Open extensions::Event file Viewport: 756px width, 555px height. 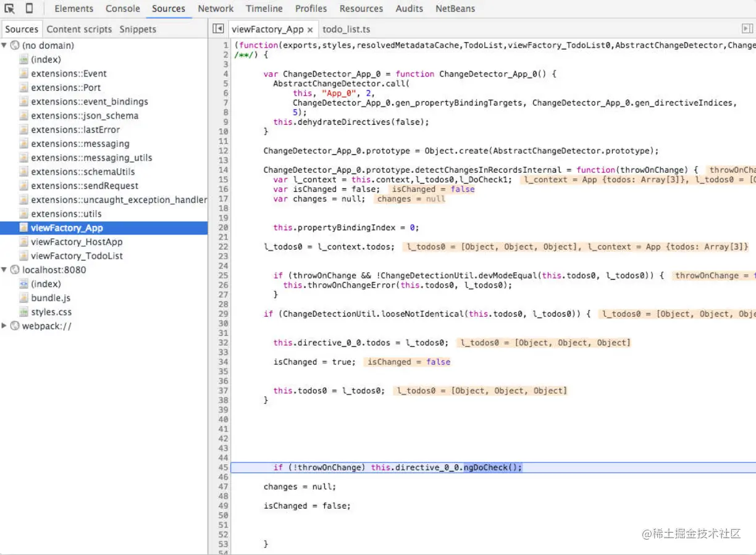(x=69, y=73)
